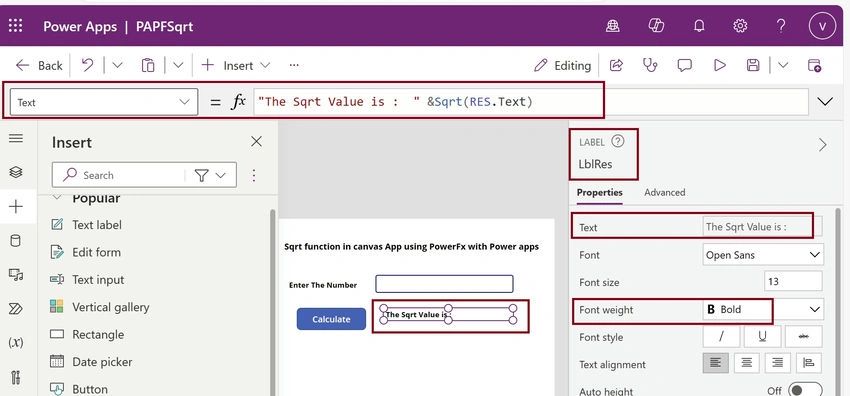Click the number text input on canvas
This screenshot has width=850, height=396.
click(444, 284)
